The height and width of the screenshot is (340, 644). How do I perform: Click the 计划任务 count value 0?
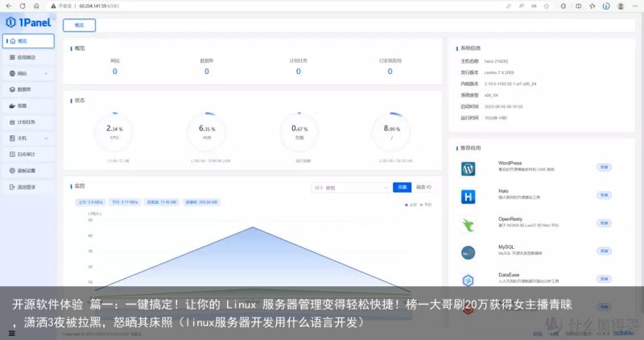pos(298,72)
